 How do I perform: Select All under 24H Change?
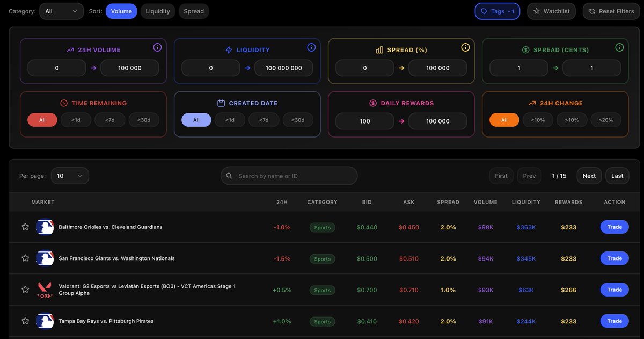click(x=504, y=120)
